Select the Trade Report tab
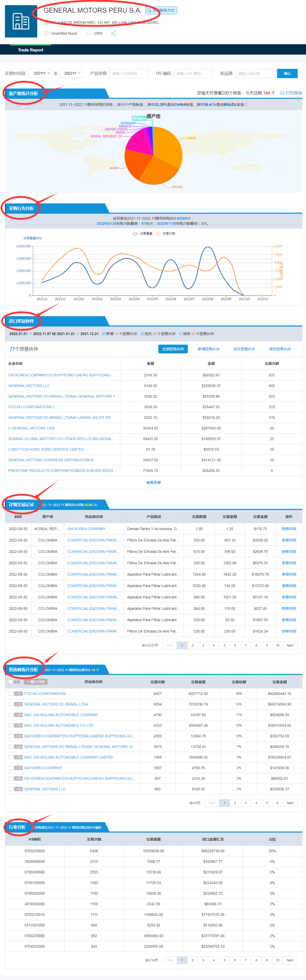This screenshot has width=306, height=980. 30,50
